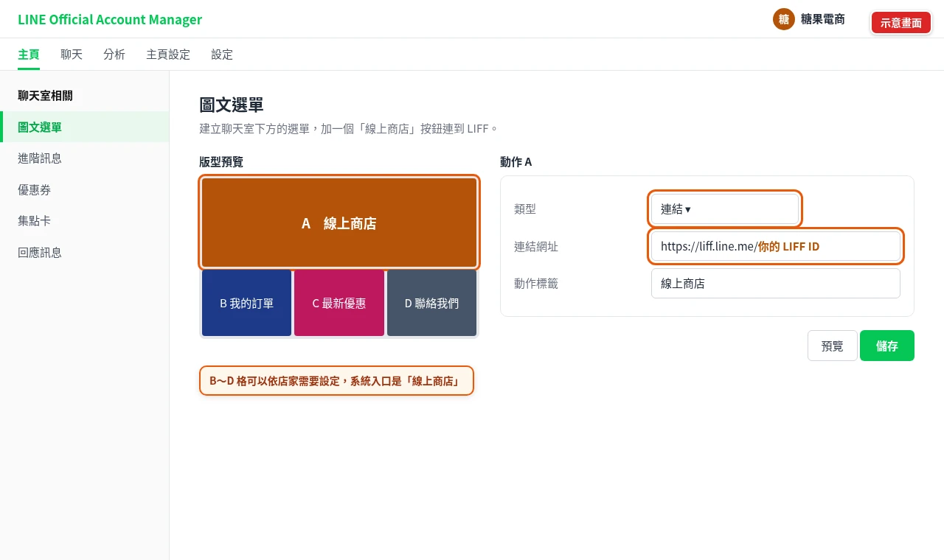Select 圖文選單 in the sidebar
This screenshot has width=944, height=560.
tap(85, 127)
